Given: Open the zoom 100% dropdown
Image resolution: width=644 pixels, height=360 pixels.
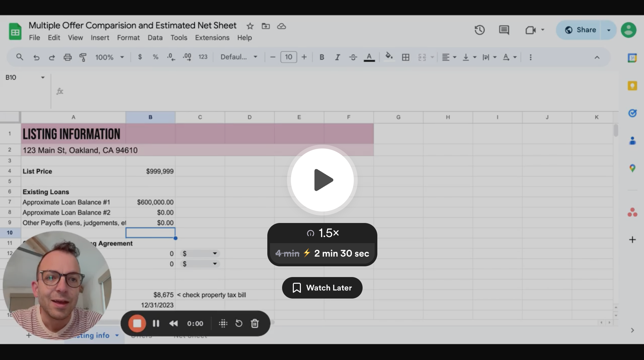Looking at the screenshot, I should click(x=109, y=57).
